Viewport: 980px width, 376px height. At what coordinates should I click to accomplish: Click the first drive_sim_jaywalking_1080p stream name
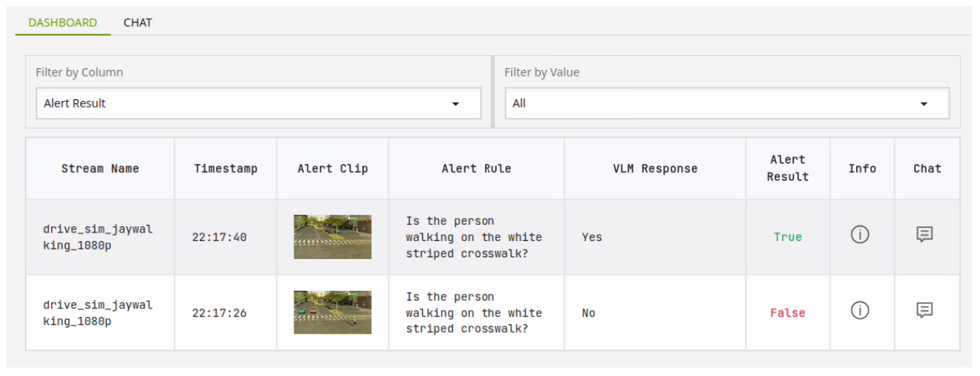pos(98,236)
